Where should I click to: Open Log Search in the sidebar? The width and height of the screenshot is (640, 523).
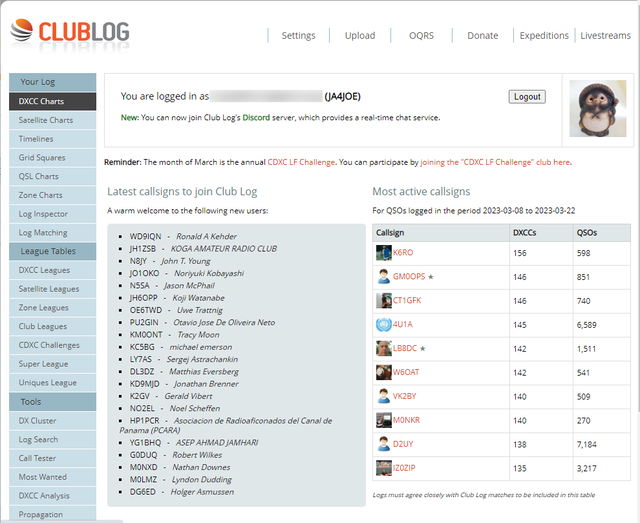click(x=53, y=440)
